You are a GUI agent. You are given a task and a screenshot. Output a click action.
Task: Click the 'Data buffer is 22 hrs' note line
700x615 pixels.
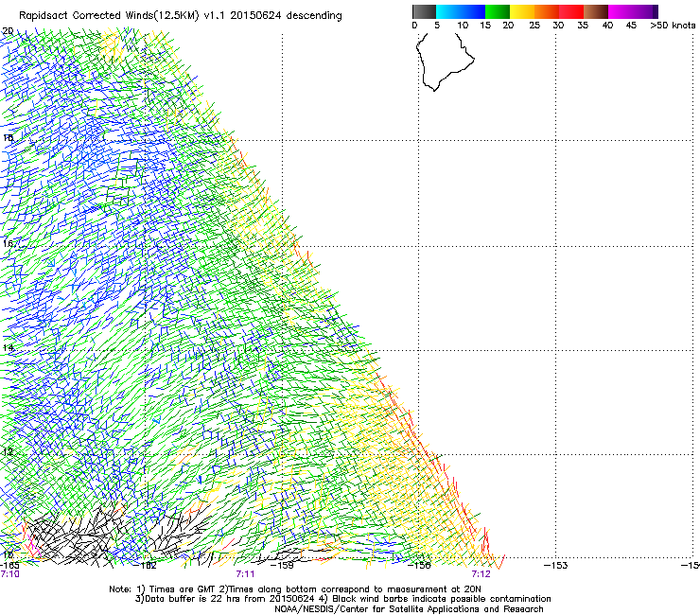click(x=342, y=599)
